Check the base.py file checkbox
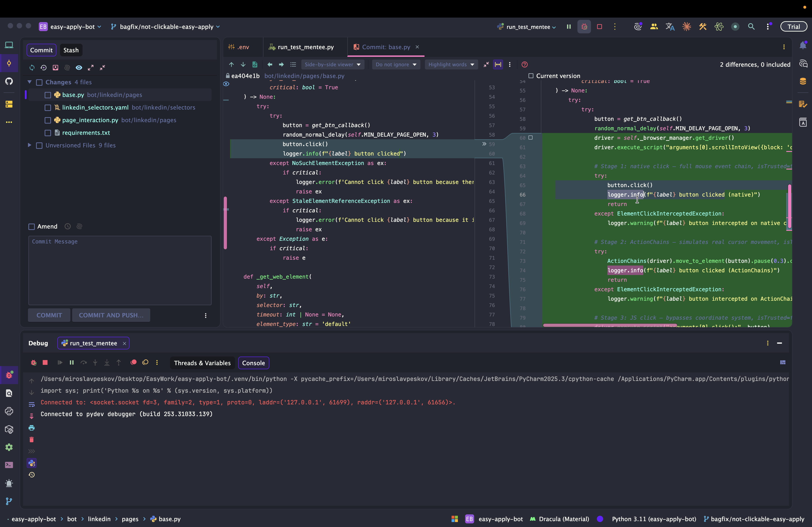Viewport: 812px width, 527px height. [48, 95]
